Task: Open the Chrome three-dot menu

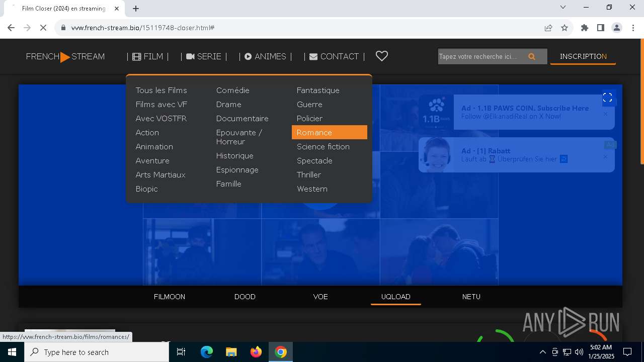Action: [x=633, y=28]
